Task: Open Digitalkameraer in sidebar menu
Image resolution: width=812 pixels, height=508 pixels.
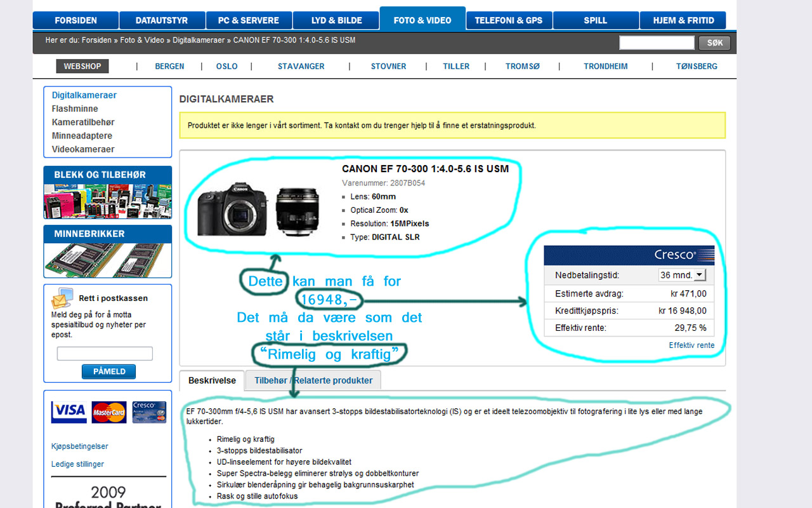Action: click(84, 95)
